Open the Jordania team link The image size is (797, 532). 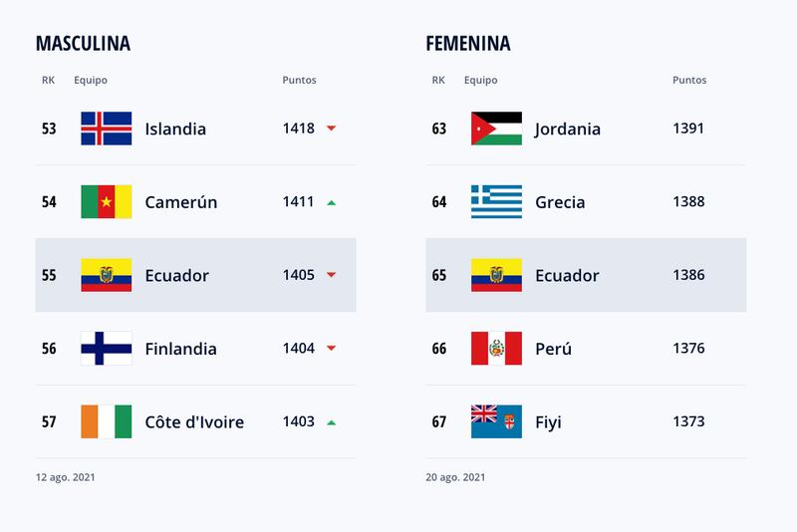click(x=567, y=130)
